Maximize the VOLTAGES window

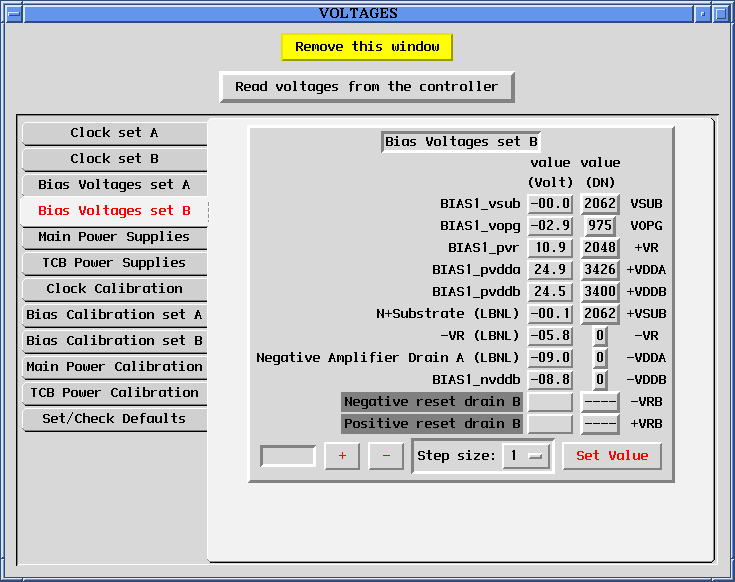(x=720, y=14)
